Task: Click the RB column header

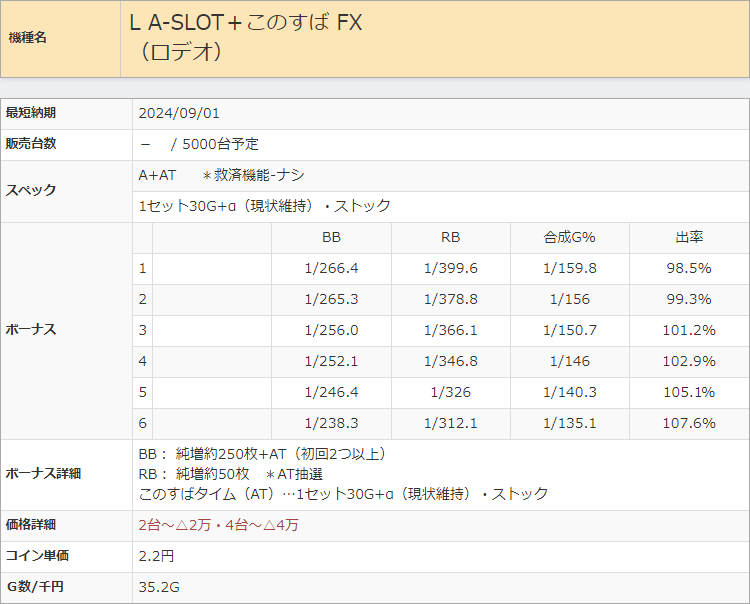Action: (x=450, y=237)
